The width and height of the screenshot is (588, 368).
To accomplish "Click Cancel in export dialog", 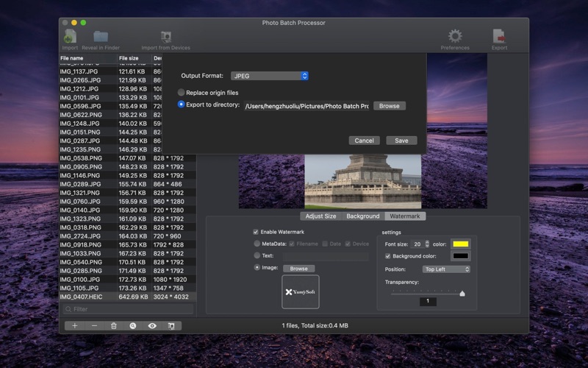I will click(x=364, y=141).
